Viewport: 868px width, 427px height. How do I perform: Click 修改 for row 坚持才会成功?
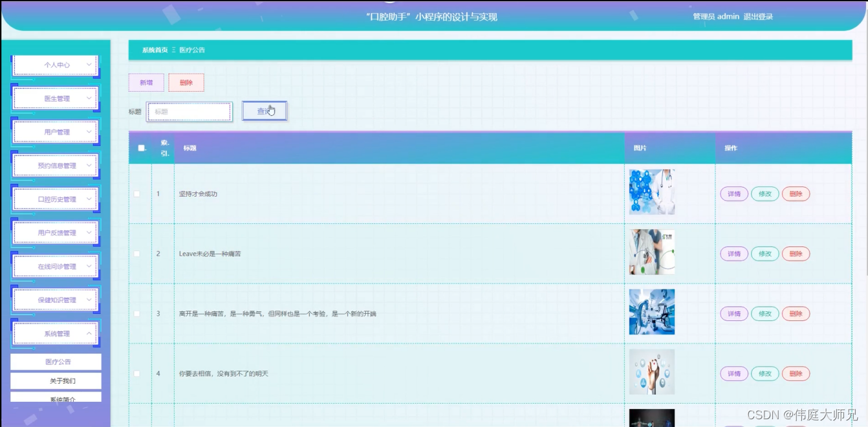coord(765,194)
